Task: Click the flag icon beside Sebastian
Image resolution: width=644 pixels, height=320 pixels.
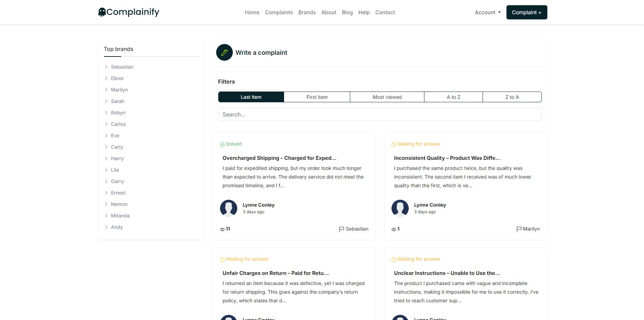Action: (342, 229)
